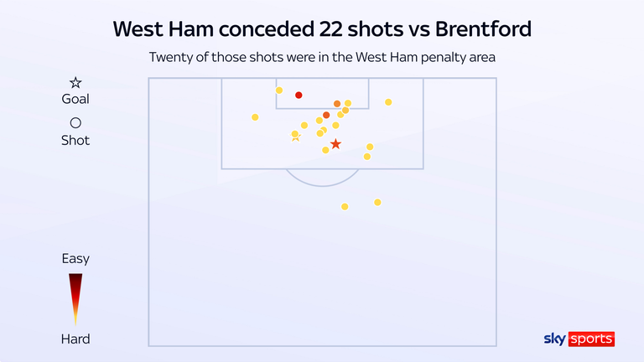644x362 pixels.
Task: Click the rightmost yellow shot inside the box
Action: 388,102
